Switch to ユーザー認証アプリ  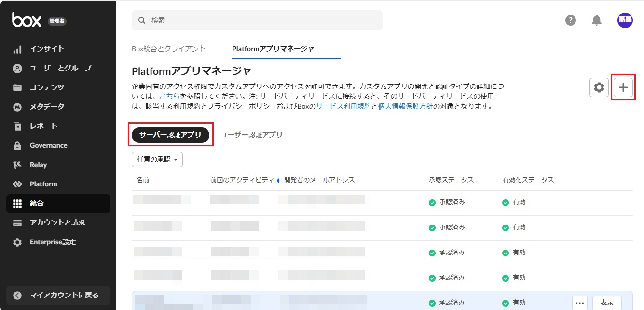pos(251,135)
